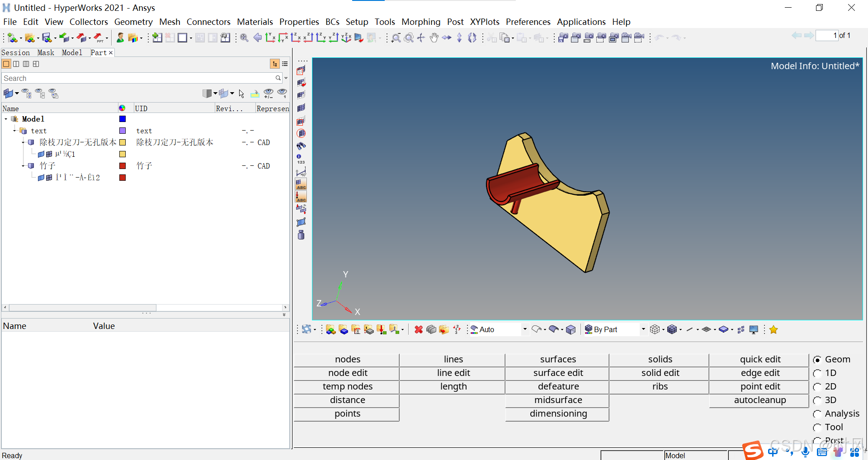868x460 pixels.
Task: Open the Geometry menu
Action: click(x=133, y=22)
